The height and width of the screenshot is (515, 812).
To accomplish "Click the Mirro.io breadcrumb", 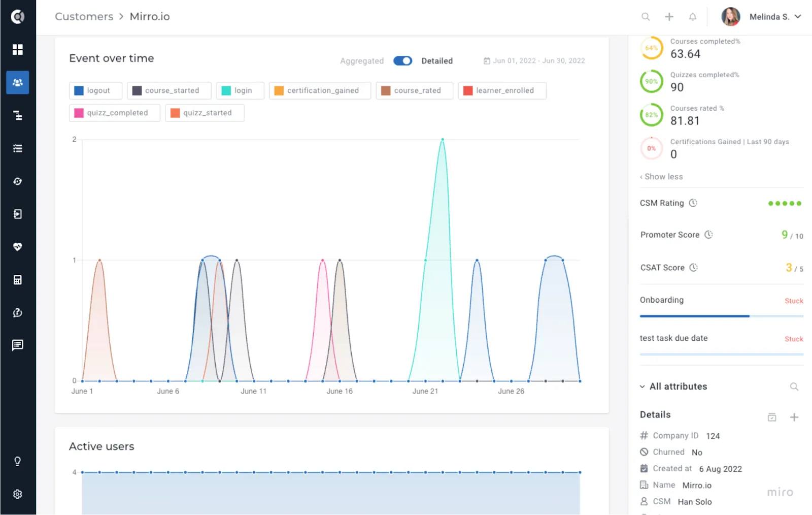I will tap(150, 16).
